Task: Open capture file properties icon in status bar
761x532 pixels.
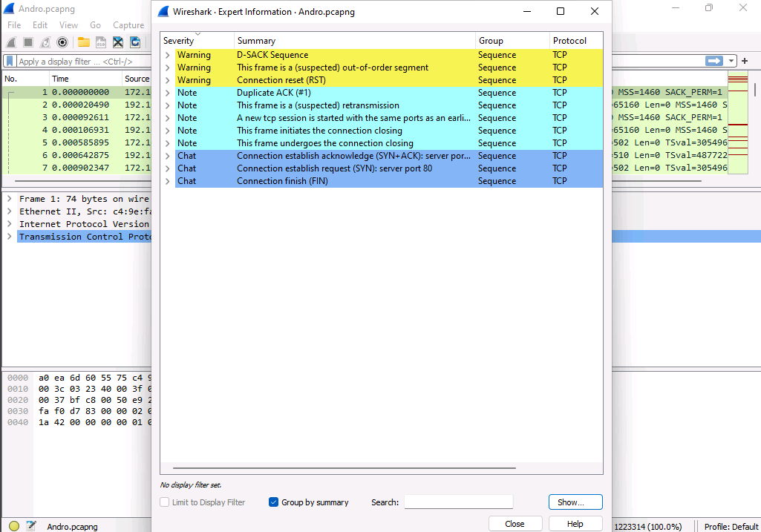Action: tap(31, 526)
